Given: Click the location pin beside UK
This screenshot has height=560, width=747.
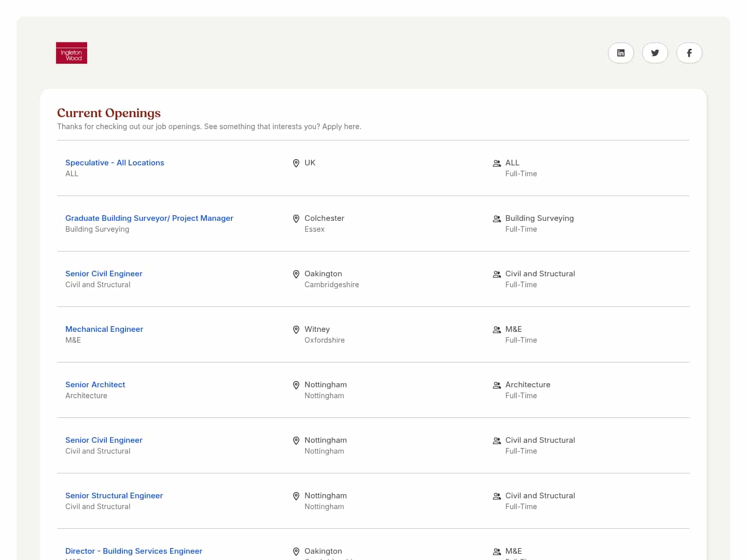Looking at the screenshot, I should coord(296,163).
